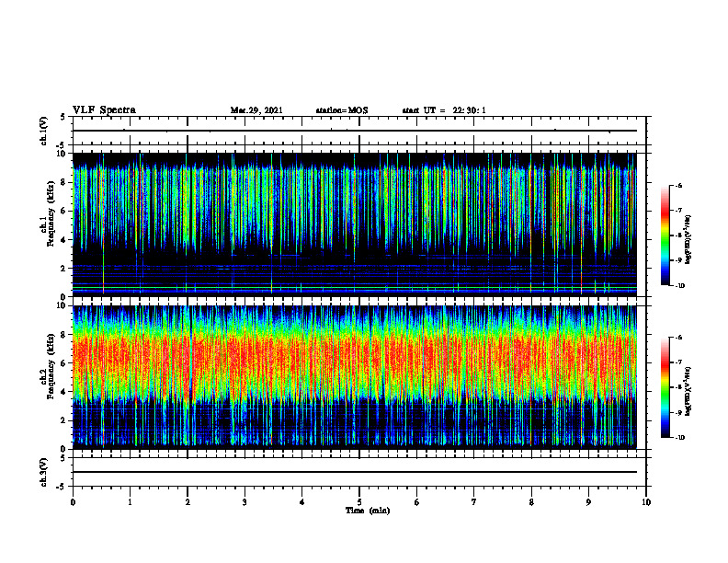Image resolution: width=728 pixels, height=563 pixels.
Task: Click inside the ch.2 frequency spectrogram panel
Action: [x=355, y=377]
